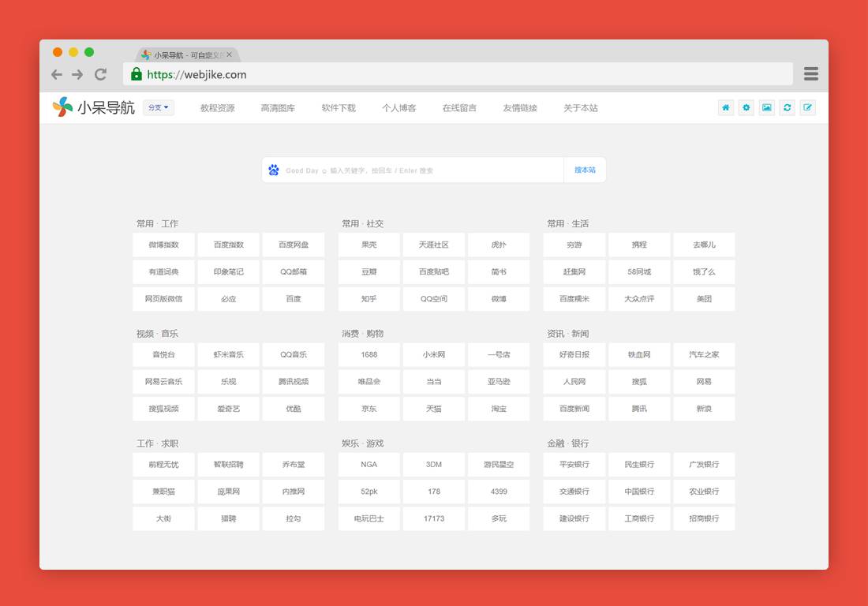868x606 pixels.
Task: Click the Baidu paw search engine icon
Action: pyautogui.click(x=274, y=170)
